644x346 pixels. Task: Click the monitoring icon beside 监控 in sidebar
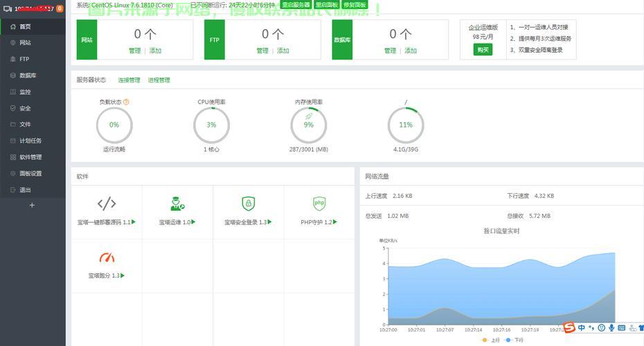click(x=12, y=92)
